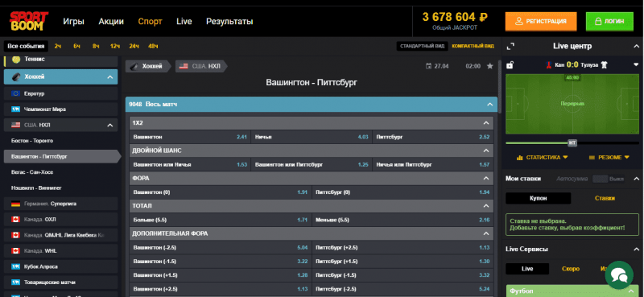
Task: Bet on Ничья at 4.03
Action: (x=312, y=137)
